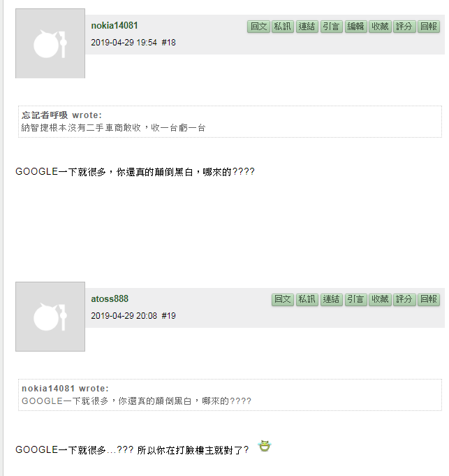
Task: Click nokia14081's default avatar image
Action: pos(50,43)
